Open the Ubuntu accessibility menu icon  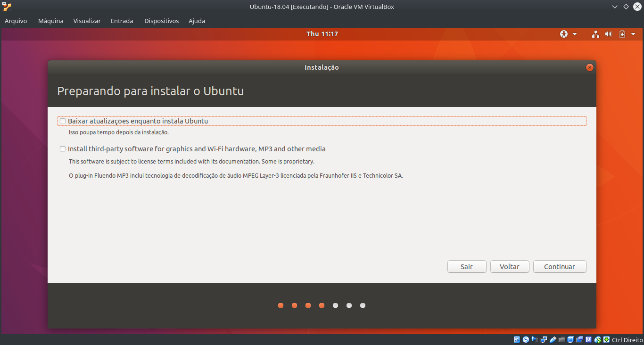[x=564, y=34]
